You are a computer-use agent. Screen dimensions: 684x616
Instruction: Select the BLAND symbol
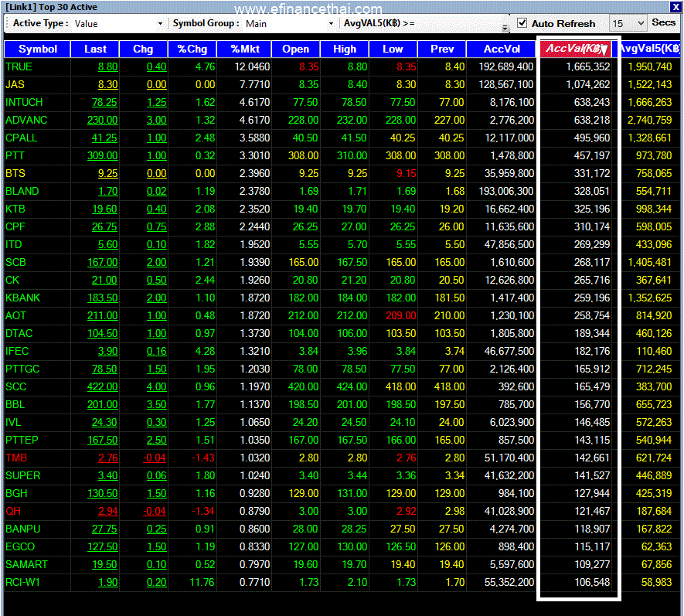(22, 191)
